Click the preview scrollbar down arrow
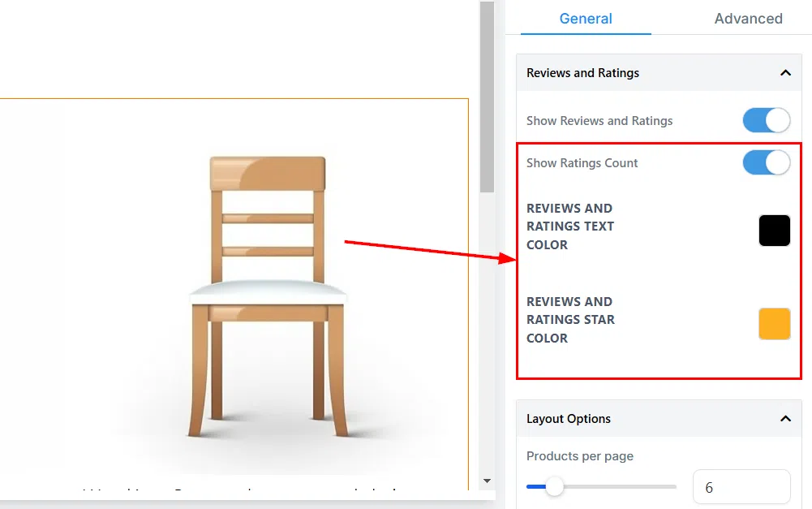812x509 pixels. coord(487,481)
